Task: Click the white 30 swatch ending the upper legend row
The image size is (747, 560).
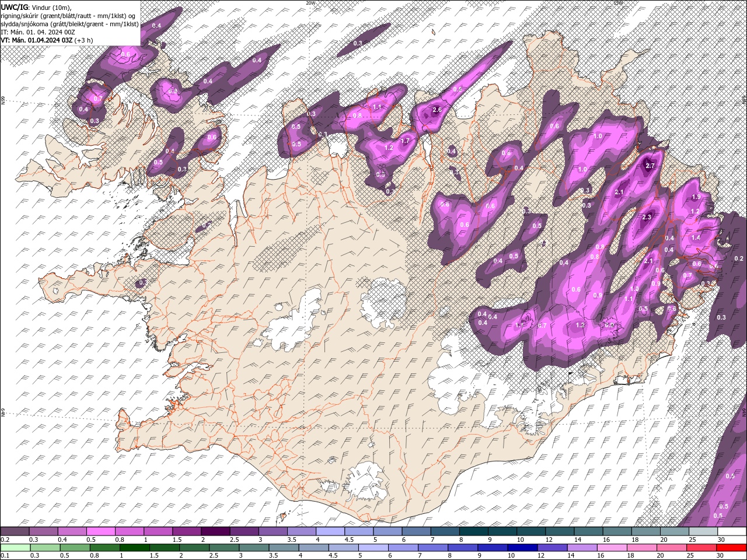Action: coord(731,531)
